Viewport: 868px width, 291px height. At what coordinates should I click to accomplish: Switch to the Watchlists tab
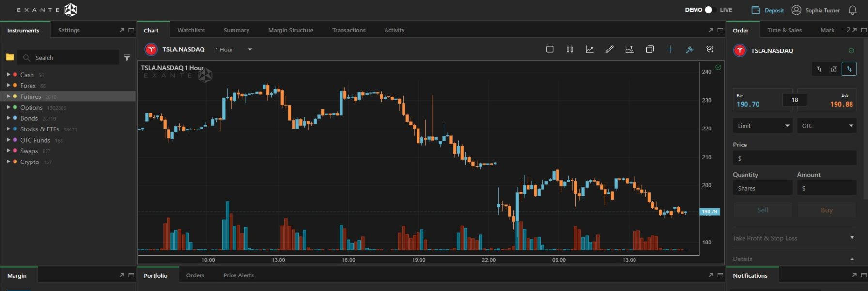click(191, 30)
